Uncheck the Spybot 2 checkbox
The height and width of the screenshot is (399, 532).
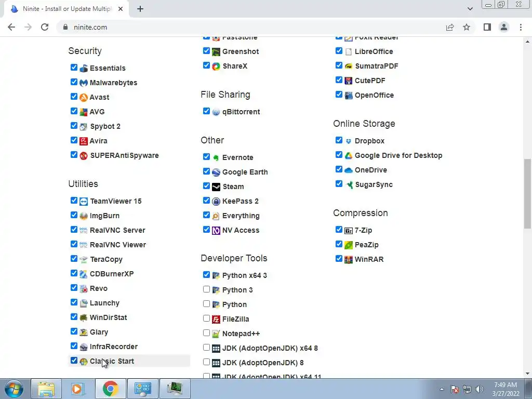[x=74, y=126]
